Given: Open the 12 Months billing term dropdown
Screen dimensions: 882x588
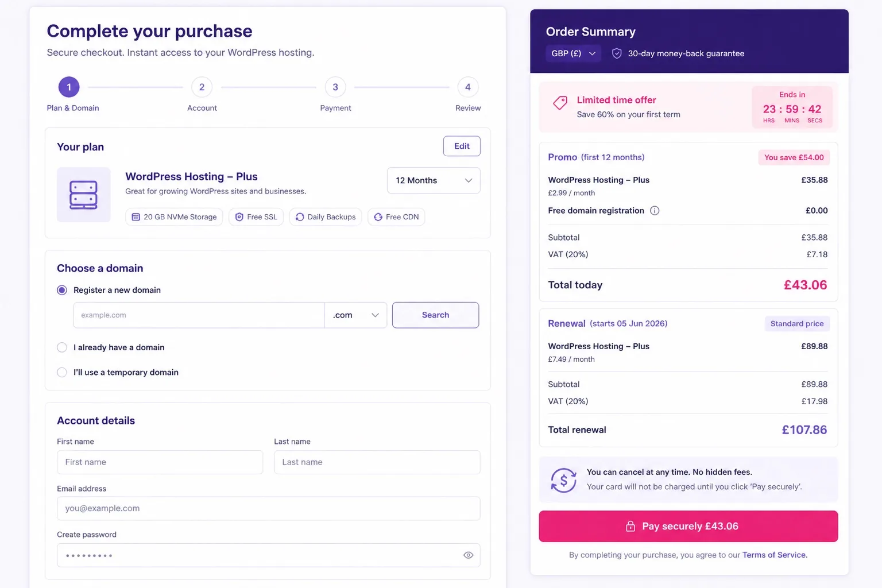Looking at the screenshot, I should 434,180.
